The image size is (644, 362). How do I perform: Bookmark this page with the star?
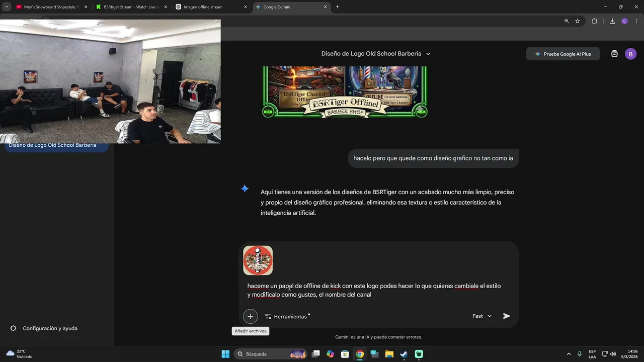click(x=578, y=21)
